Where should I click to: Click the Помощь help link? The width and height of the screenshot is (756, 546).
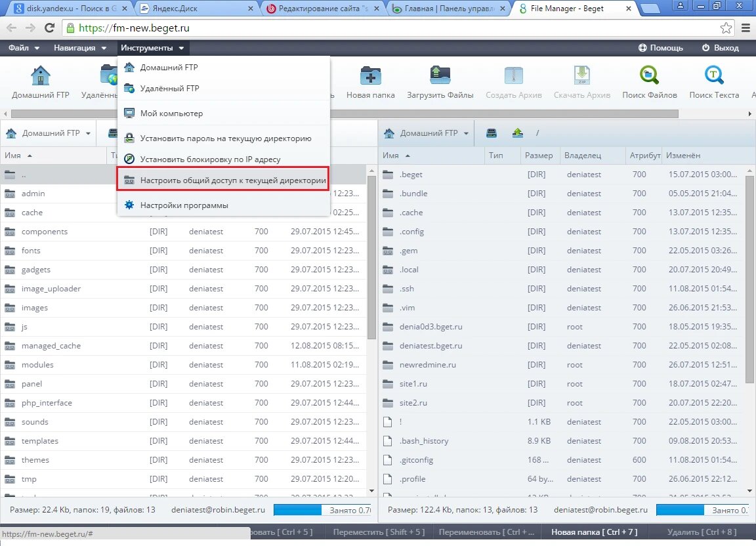click(661, 48)
